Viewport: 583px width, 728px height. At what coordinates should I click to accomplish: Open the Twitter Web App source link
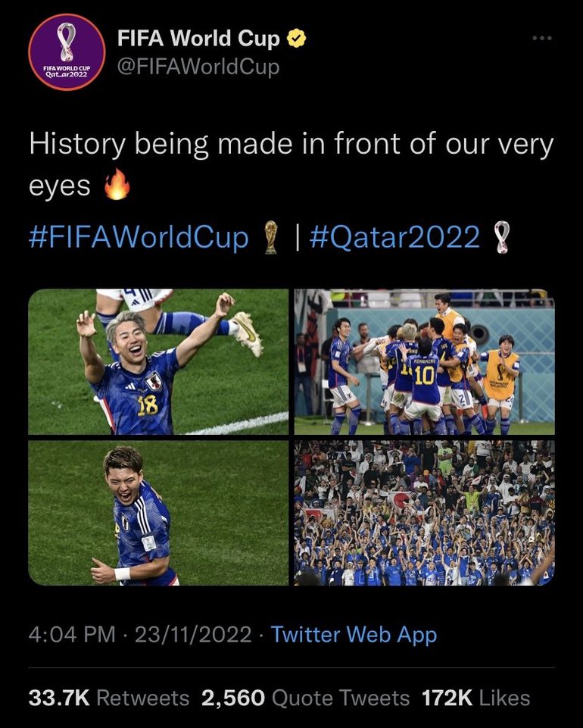point(354,634)
